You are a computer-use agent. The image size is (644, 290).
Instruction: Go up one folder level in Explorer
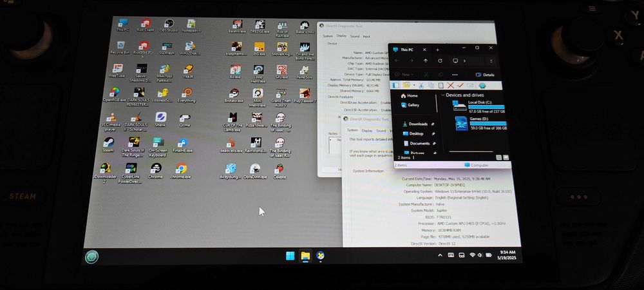coord(426,61)
